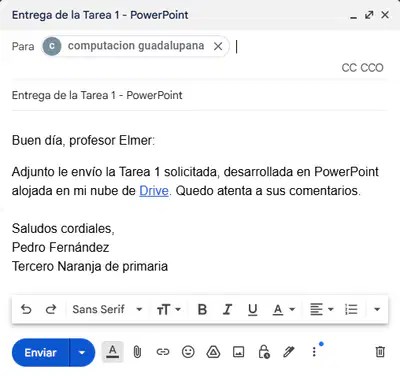Close the compose window
This screenshot has height=376, width=400.
point(385,15)
